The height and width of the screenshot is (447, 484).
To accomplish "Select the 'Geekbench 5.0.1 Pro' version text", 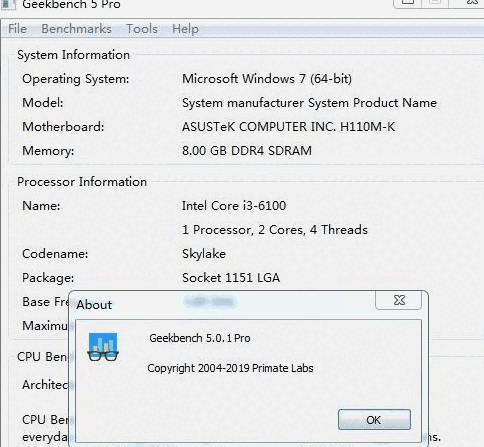I will (200, 338).
